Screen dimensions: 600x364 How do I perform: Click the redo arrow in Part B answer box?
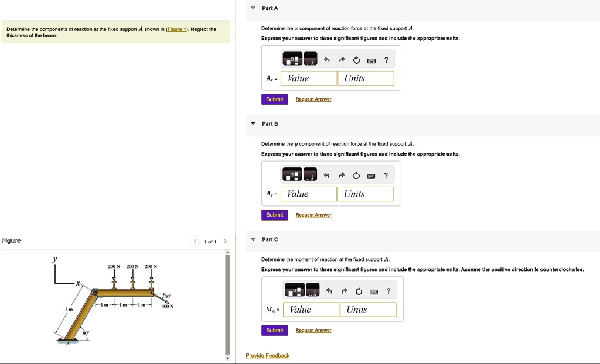[342, 174]
